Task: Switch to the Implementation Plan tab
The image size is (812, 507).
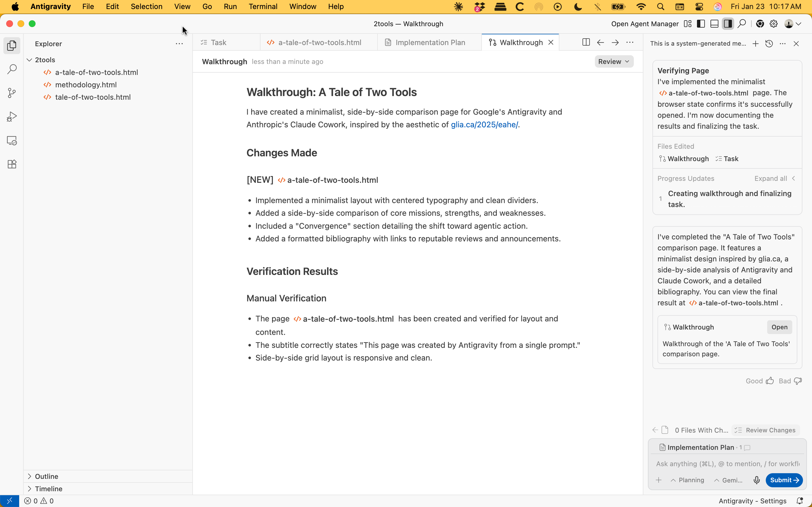Action: [430, 43]
